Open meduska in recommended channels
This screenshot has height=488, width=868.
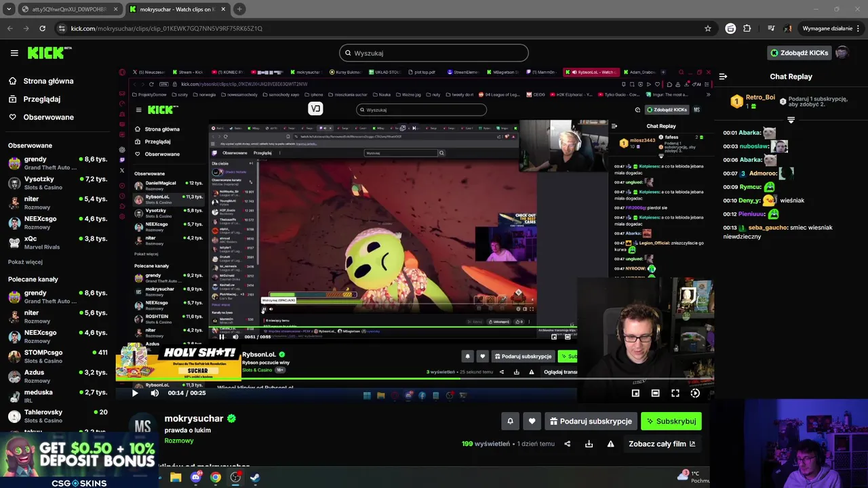pos(58,396)
